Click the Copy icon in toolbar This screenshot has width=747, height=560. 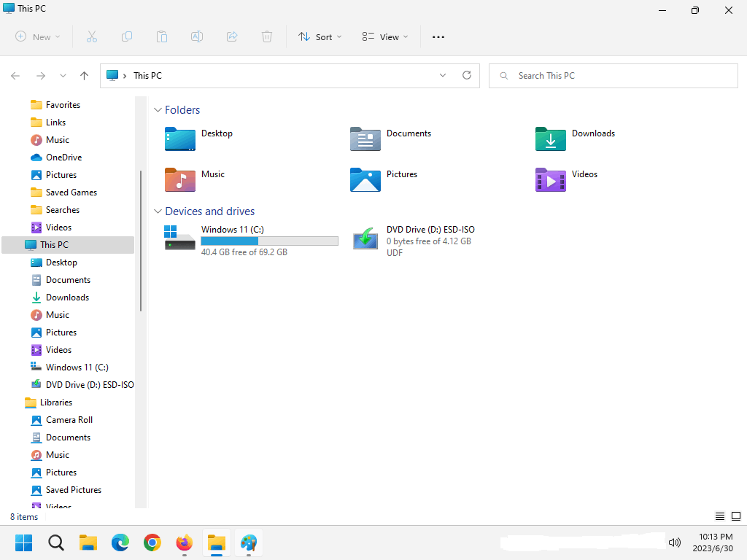(x=127, y=36)
